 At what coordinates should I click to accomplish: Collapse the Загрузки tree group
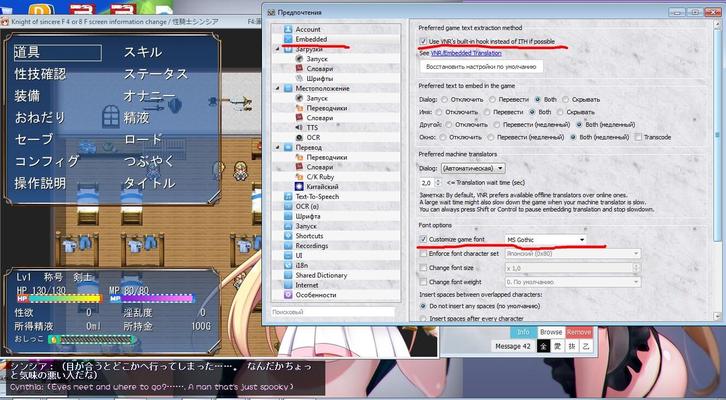pyautogui.click(x=277, y=49)
